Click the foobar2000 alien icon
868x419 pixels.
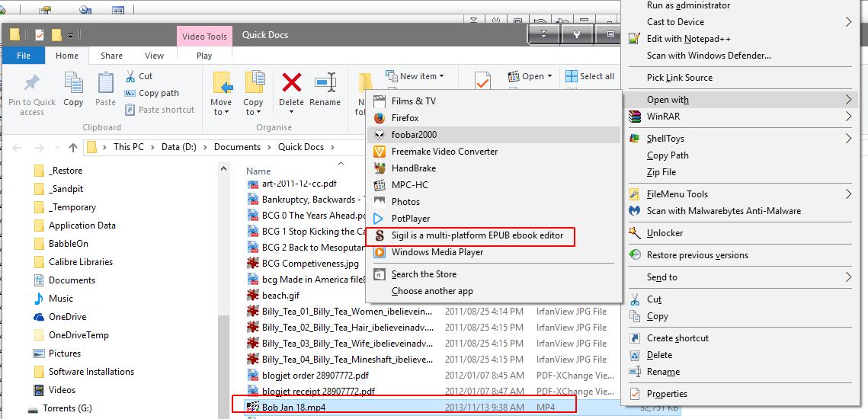(380, 135)
